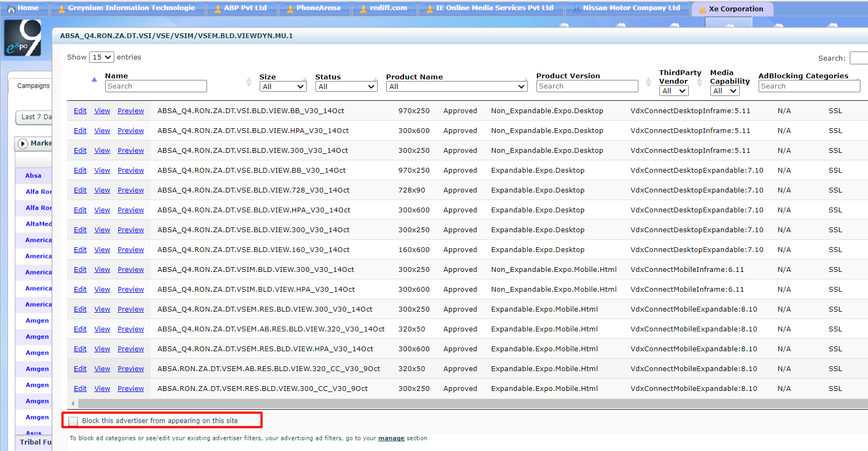Open the Greynium Information Technologie tab
This screenshot has width=868, height=451.
(x=131, y=8)
